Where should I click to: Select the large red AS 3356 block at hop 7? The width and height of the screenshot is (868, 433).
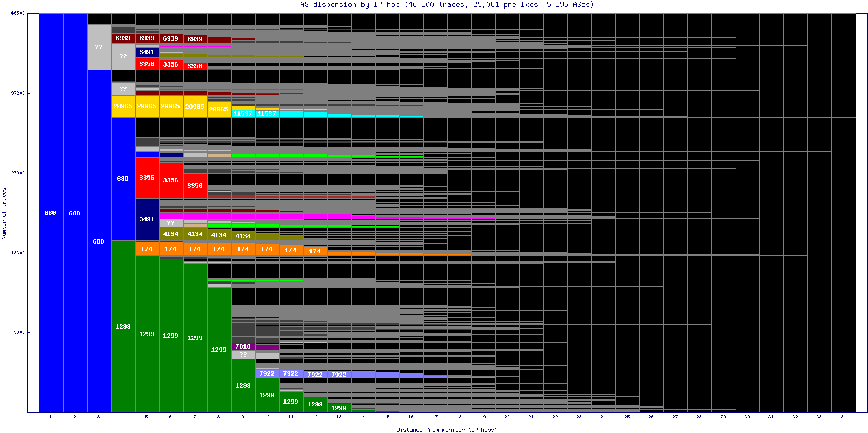pos(195,186)
